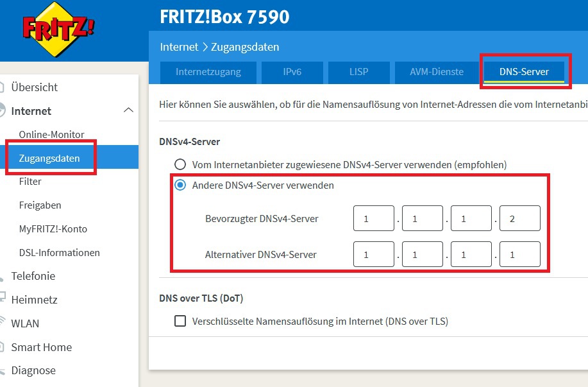Select Andere DNSv4-Server verwenden radio button
Image resolution: width=588 pixels, height=387 pixels.
pos(180,185)
